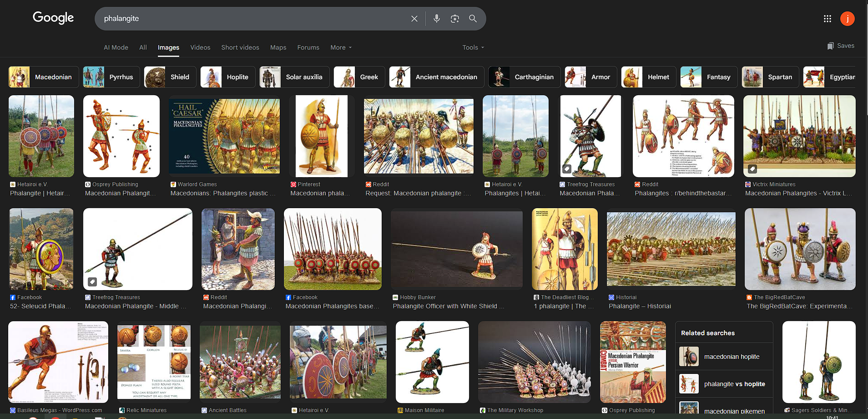Viewport: 868px width, 419px height.
Task: Open the Hail Caesar Macedonian Phalangites image
Action: tap(225, 136)
